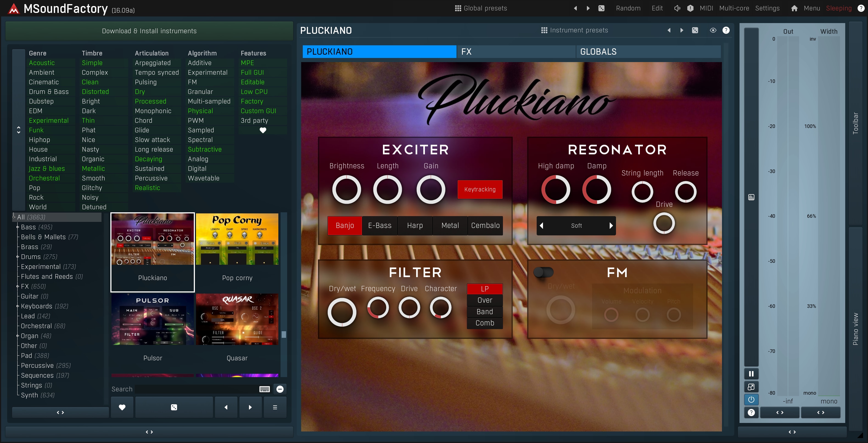Click the tag list up-down expander arrows
This screenshot has height=443, width=868.
click(x=19, y=130)
